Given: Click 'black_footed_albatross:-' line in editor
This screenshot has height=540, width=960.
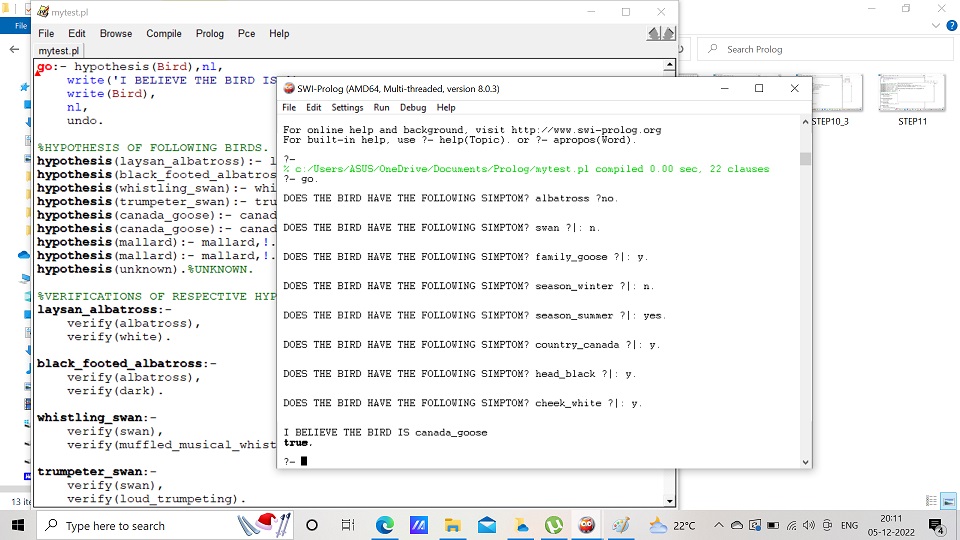Looking at the screenshot, I should tap(127, 364).
